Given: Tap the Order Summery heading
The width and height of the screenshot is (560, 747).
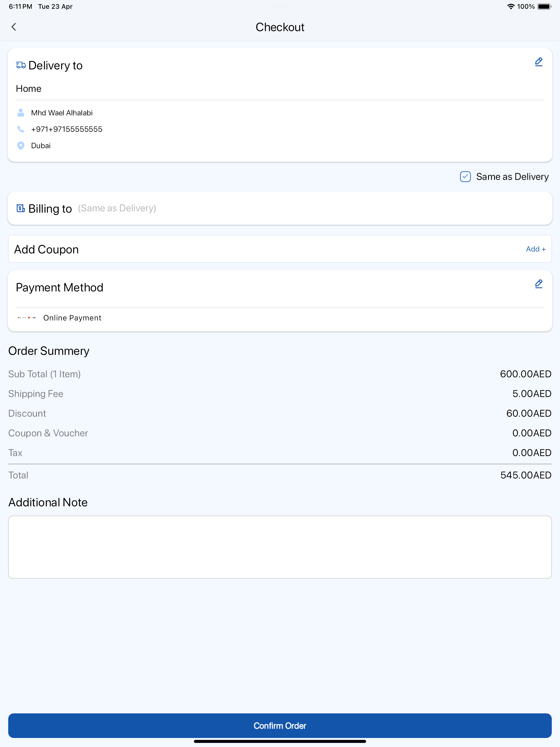Looking at the screenshot, I should tap(49, 351).
